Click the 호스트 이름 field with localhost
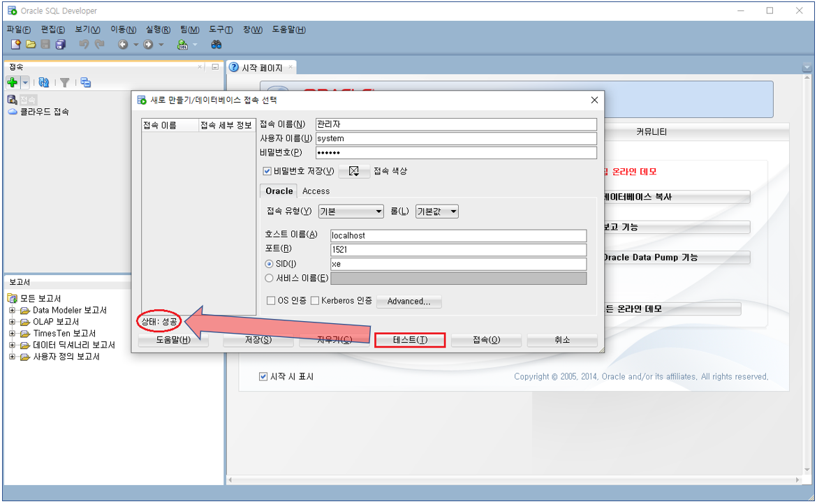 click(459, 235)
